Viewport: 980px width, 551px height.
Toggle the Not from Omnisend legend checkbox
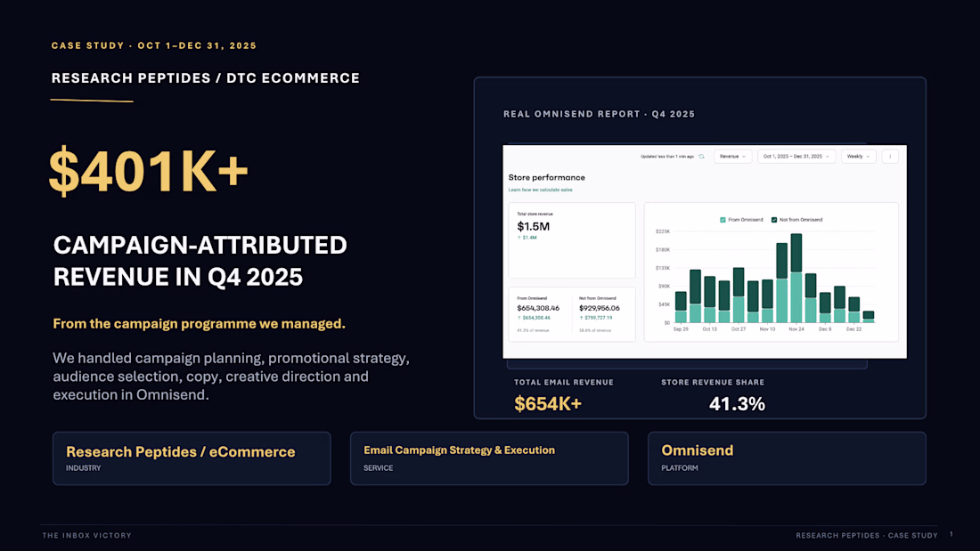(773, 220)
